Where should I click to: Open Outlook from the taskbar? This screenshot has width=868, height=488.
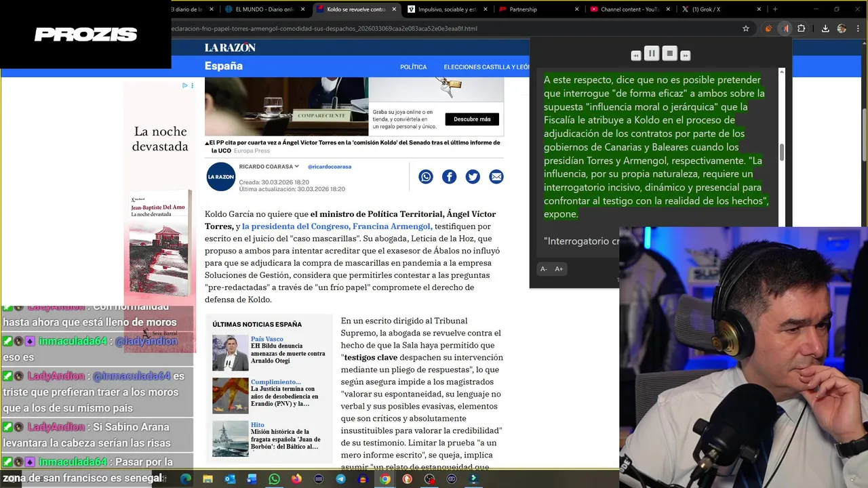pyautogui.click(x=230, y=479)
